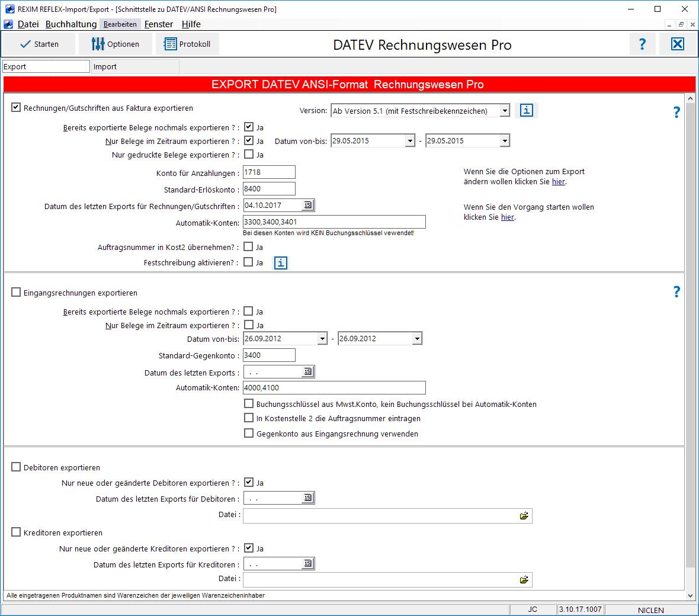699x616 pixels.
Task: Click Standard-Erlöskonto field 8400
Action: [x=269, y=188]
